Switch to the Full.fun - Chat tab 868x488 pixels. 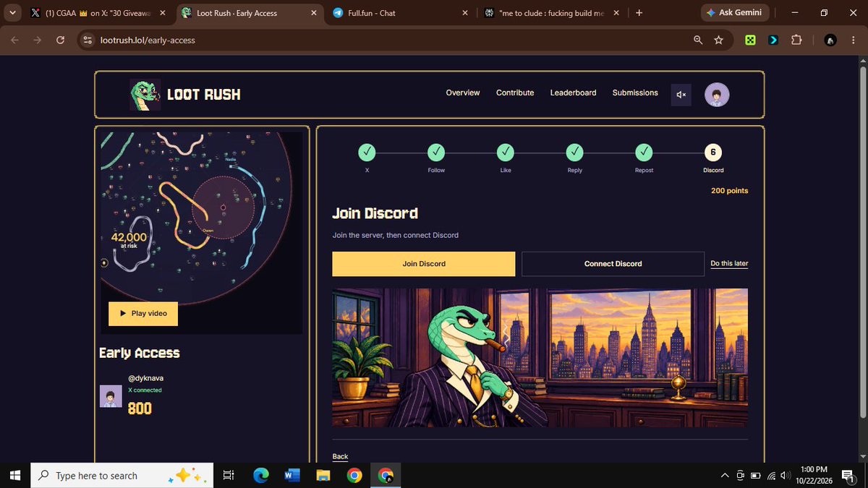coord(401,13)
